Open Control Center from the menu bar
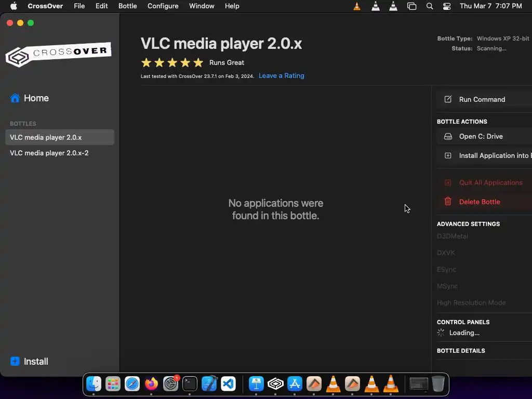Screen dimensions: 532x399 click(x=447, y=6)
